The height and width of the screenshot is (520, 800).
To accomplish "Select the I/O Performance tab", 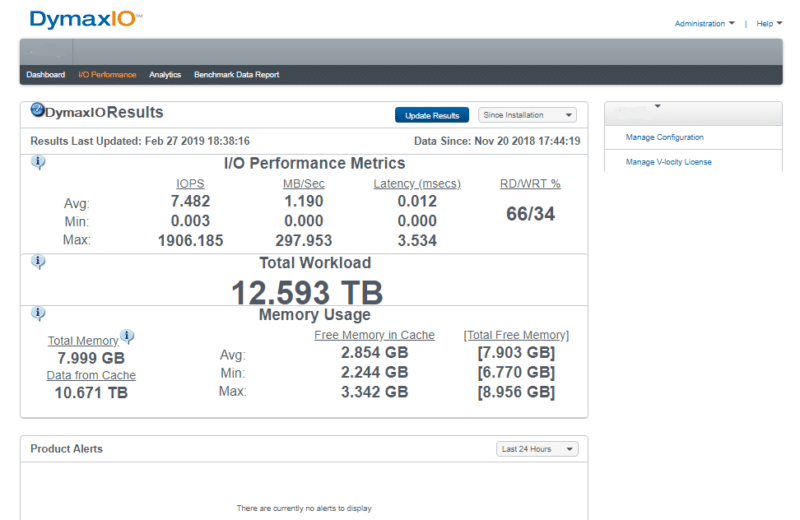I will [107, 75].
